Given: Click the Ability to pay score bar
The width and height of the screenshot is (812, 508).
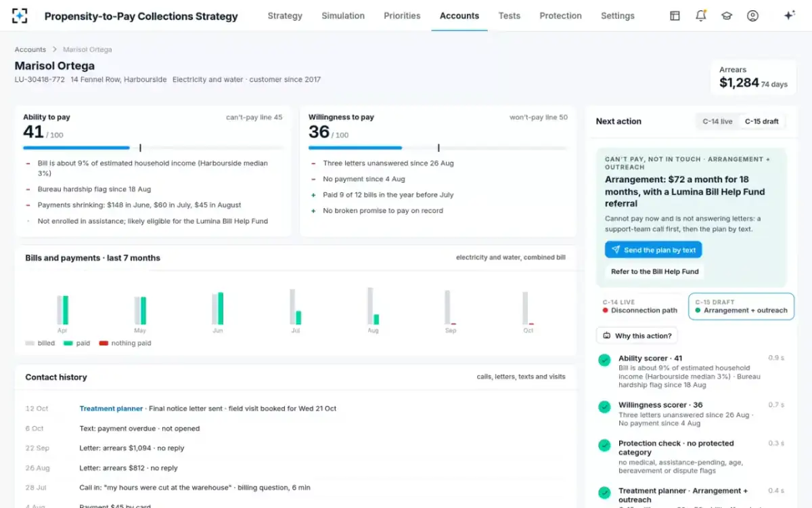Looking at the screenshot, I should (x=154, y=148).
